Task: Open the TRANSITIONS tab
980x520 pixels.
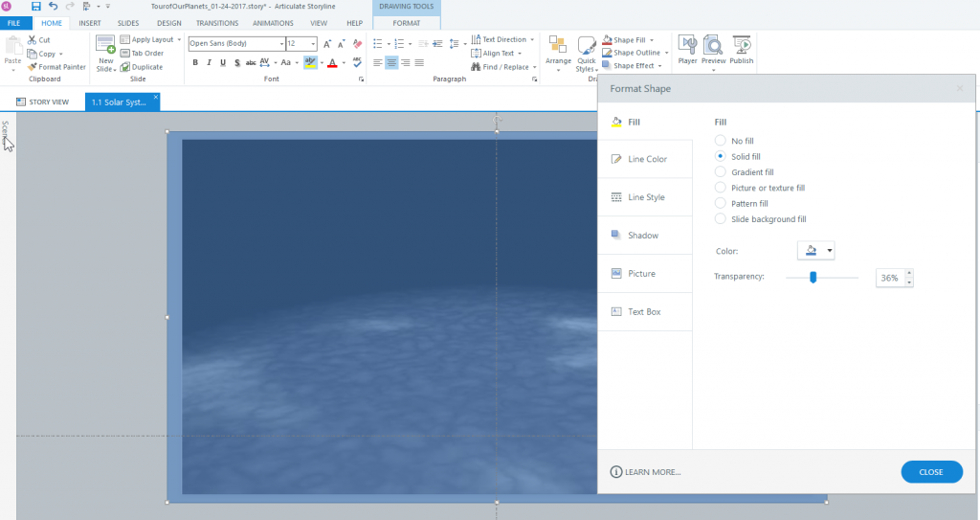Action: tap(217, 23)
